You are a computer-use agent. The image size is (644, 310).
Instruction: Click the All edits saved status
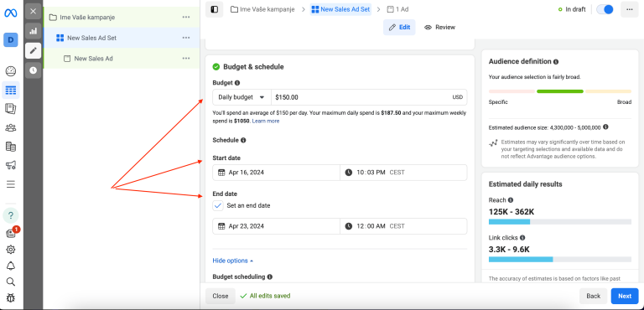pos(265,296)
